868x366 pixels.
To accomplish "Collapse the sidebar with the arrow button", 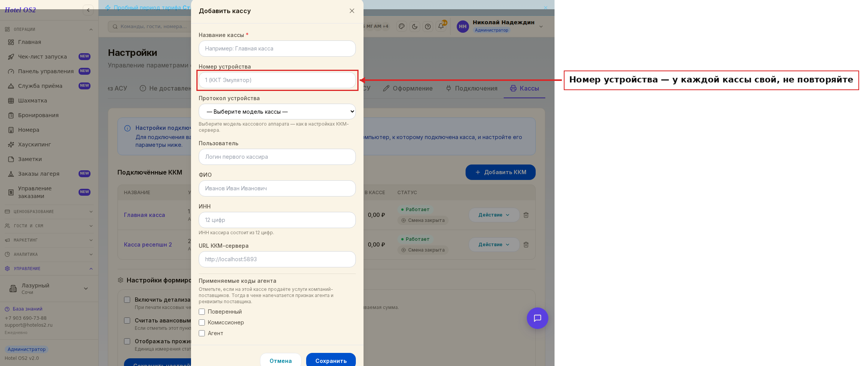I will [88, 10].
